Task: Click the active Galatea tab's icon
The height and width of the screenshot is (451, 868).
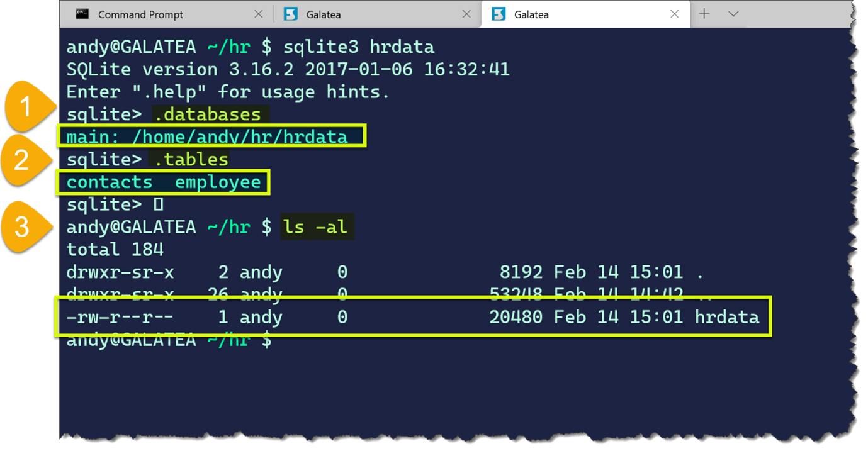Action: (499, 14)
